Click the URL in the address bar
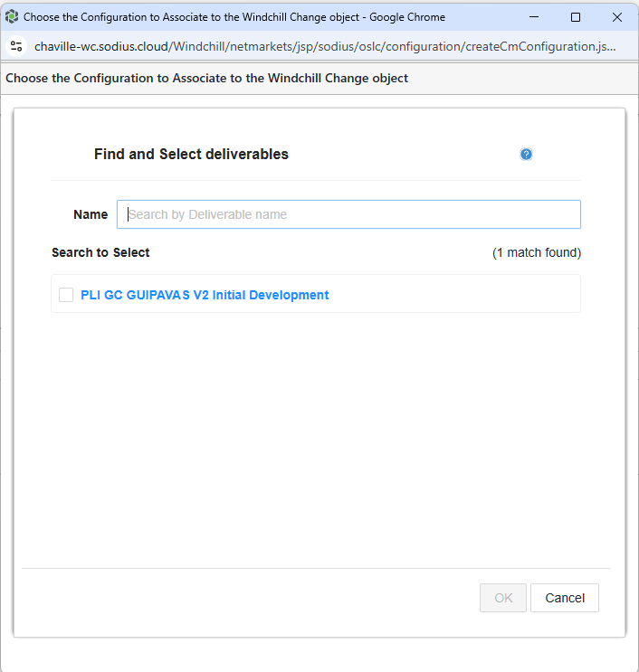Viewport: 639px width, 672px height. pyautogui.click(x=324, y=46)
